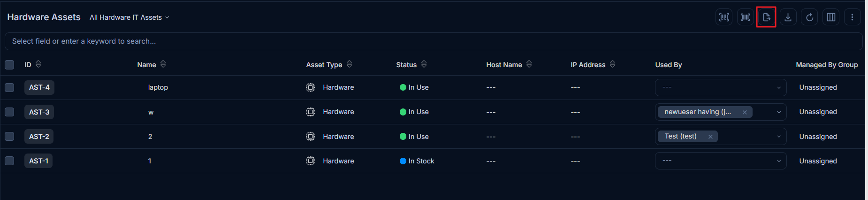Sort by Name column arrows
Screen dimensions: 868x200
click(x=163, y=64)
